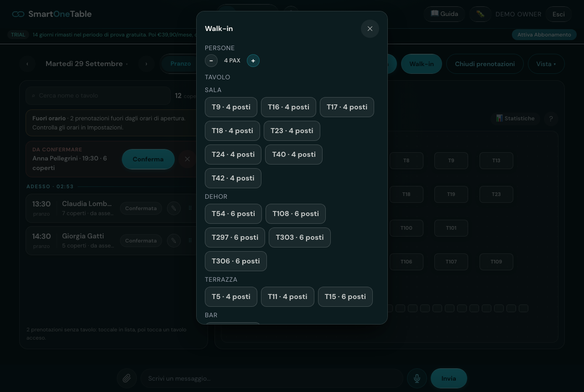584x392 pixels.
Task: Confirm Anna Pellegrini's reservation
Action: [148, 160]
